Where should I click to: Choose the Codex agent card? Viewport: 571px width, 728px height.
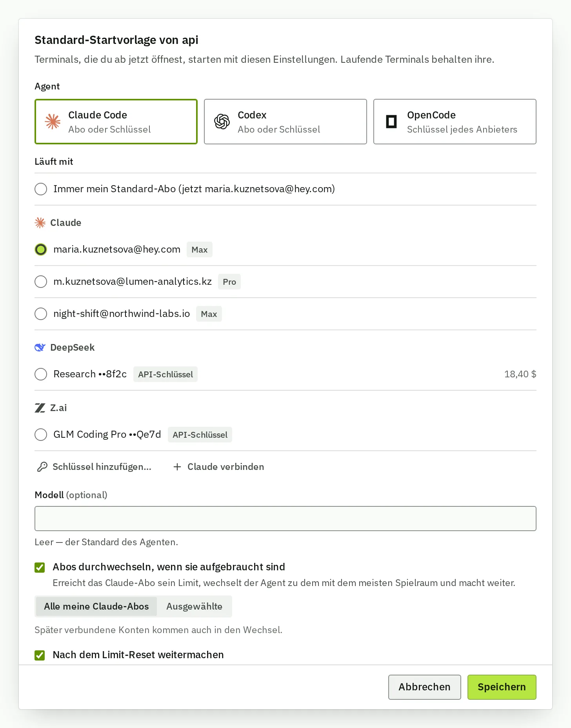(x=285, y=122)
